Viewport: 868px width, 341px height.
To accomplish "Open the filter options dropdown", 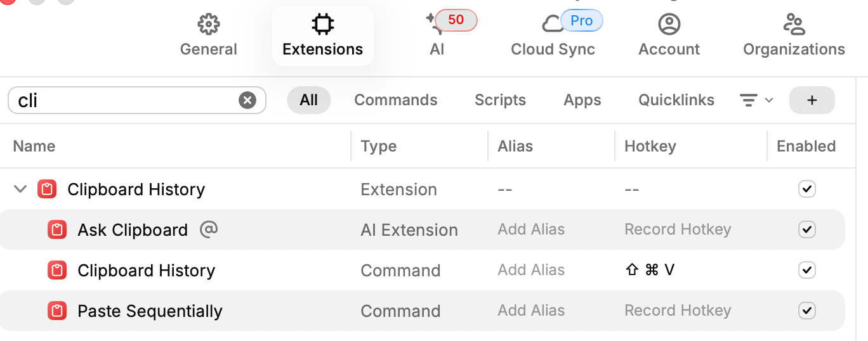I will (756, 100).
